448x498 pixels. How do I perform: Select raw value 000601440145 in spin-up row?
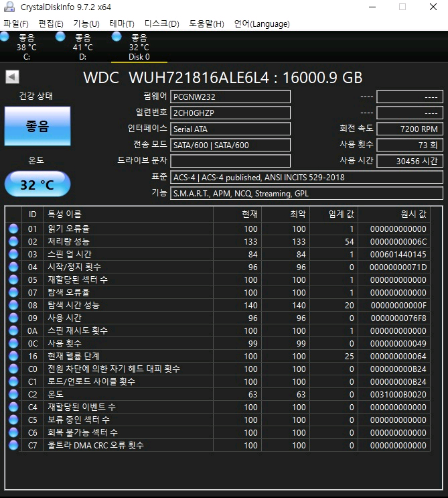coord(398,255)
